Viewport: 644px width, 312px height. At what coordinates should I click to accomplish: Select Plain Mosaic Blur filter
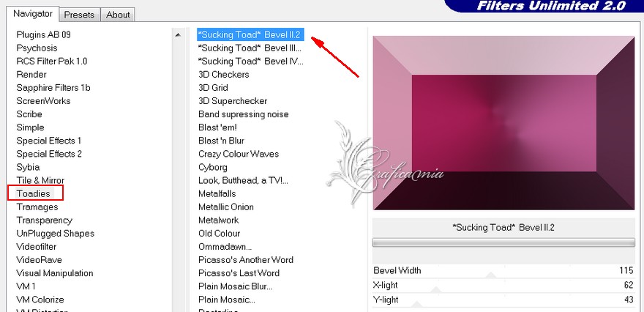[x=236, y=286]
